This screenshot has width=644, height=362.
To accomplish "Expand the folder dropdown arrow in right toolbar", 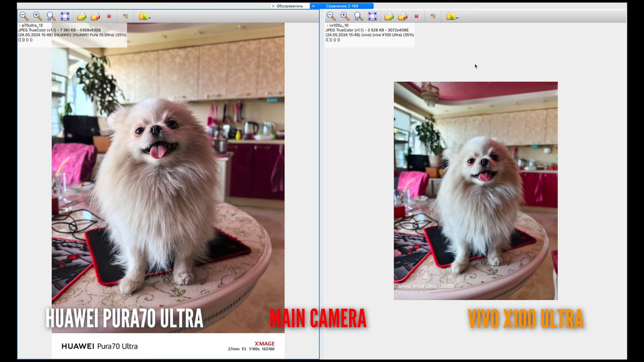I will pos(457,18).
